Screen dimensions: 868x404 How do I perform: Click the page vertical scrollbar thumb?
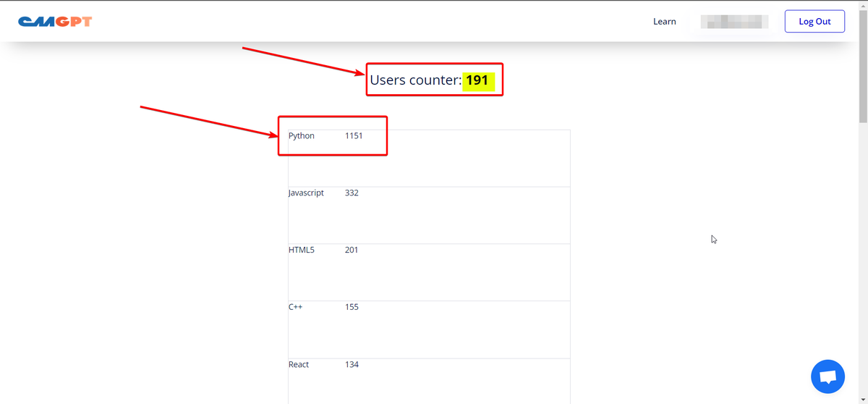[x=863, y=67]
